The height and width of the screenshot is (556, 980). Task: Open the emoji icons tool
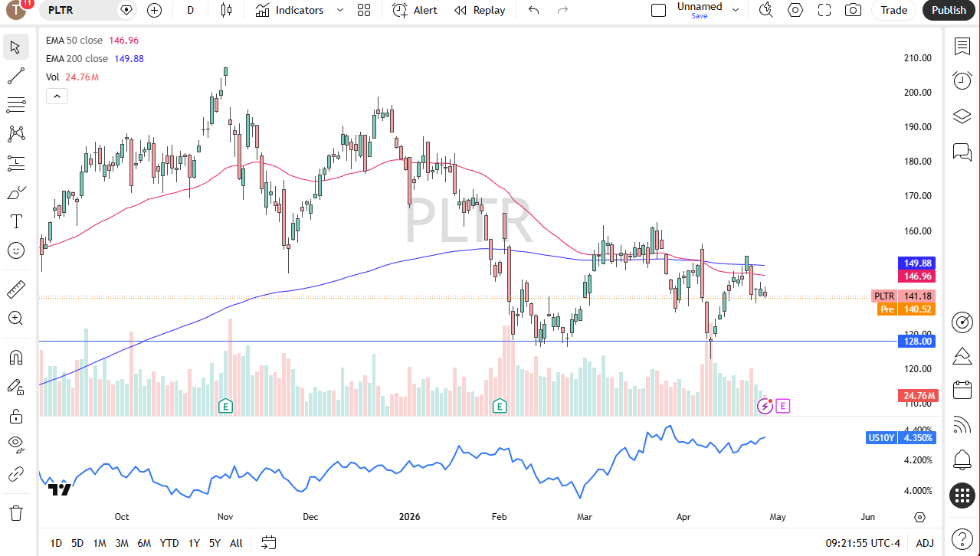coord(16,250)
